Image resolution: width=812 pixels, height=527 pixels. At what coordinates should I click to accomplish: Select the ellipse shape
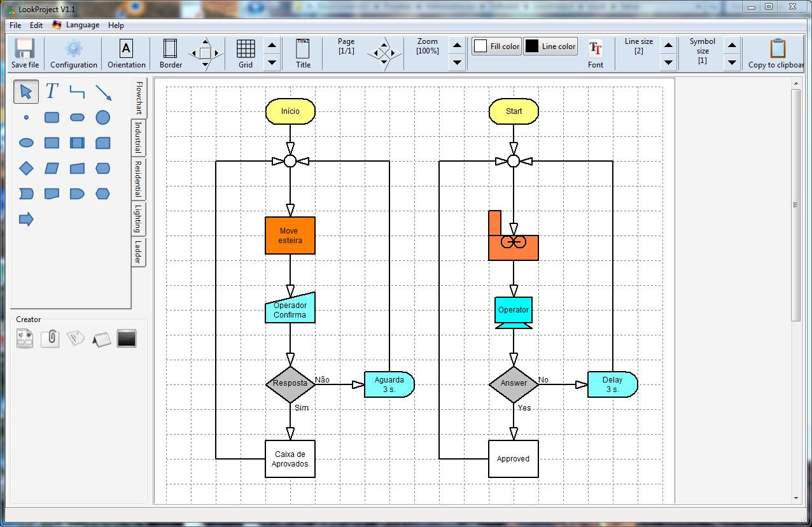coord(26,143)
